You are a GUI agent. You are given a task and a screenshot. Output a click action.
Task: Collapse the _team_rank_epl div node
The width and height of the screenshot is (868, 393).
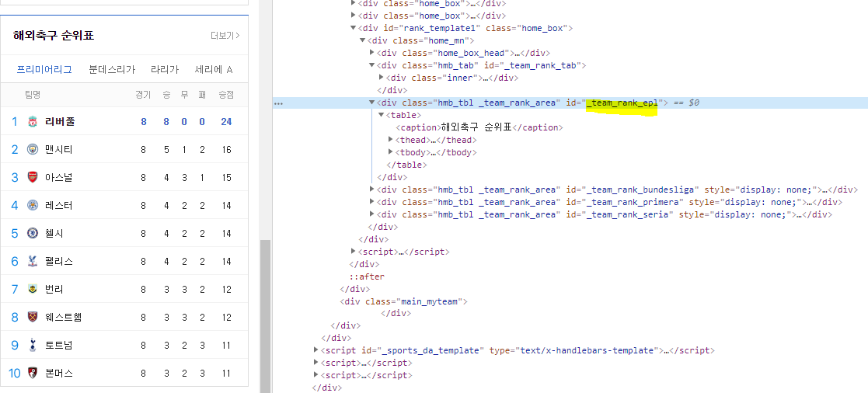point(372,103)
